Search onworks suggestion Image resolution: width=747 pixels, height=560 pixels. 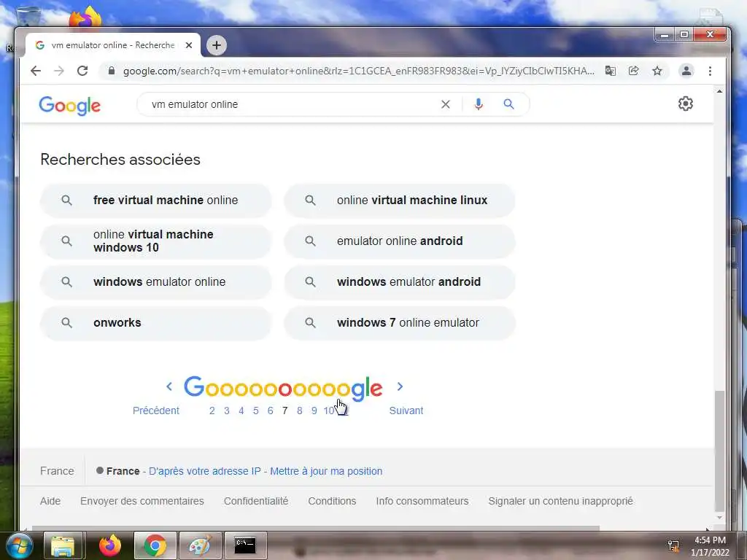point(156,323)
